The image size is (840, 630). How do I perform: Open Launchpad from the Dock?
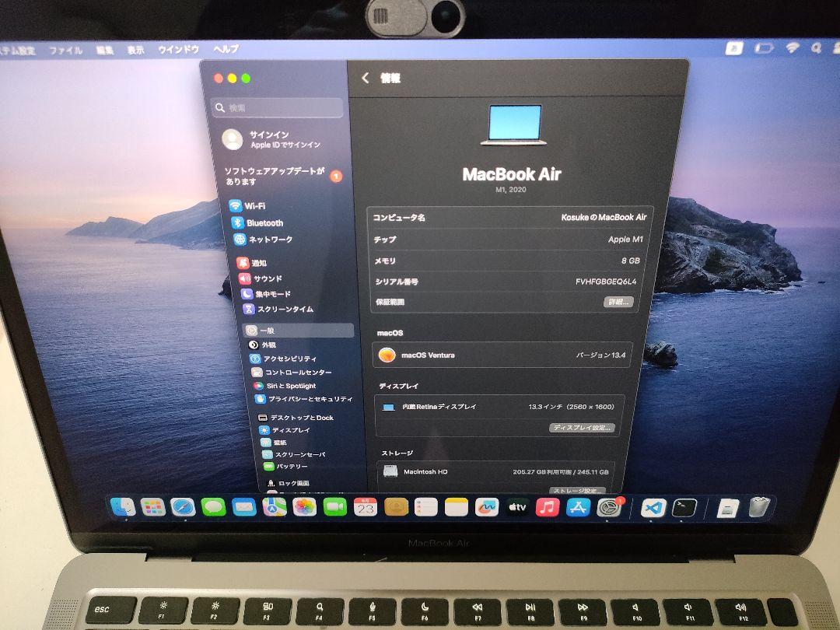[152, 507]
